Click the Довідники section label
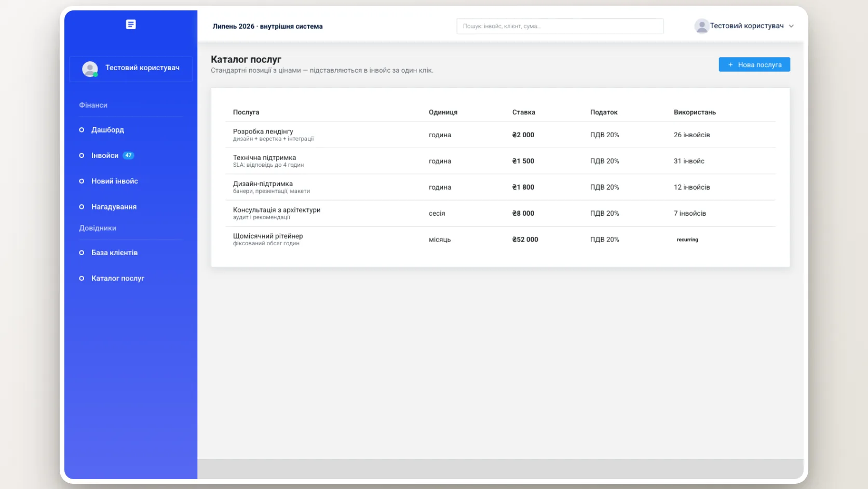868x489 pixels. (98, 228)
